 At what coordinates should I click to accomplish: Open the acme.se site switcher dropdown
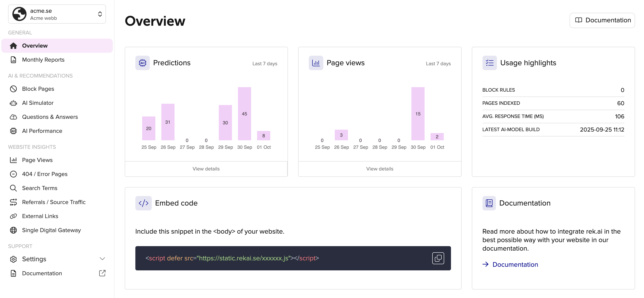pos(57,14)
